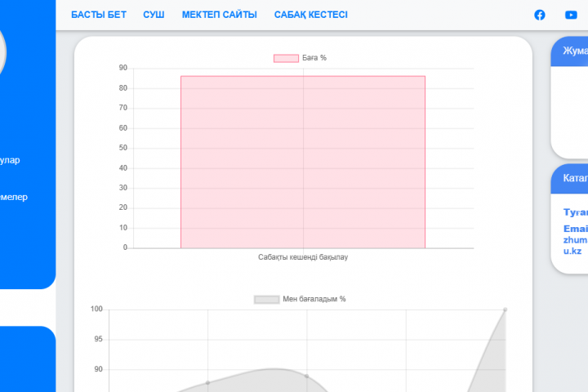Go to БАСТЫ БЕТ home page
The image size is (588, 392).
99,15
